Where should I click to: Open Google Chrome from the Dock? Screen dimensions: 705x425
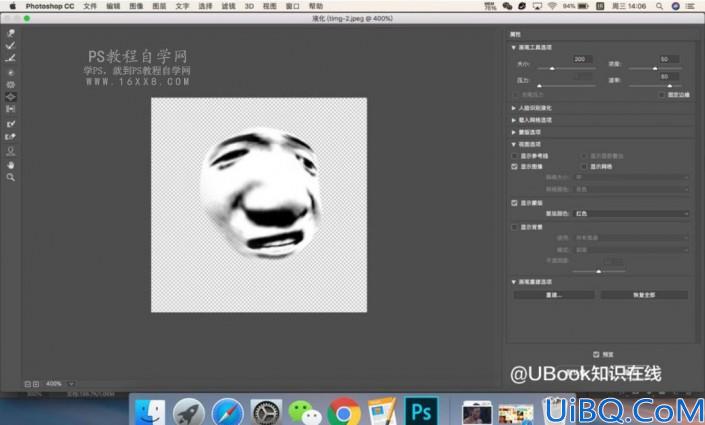coord(344,412)
